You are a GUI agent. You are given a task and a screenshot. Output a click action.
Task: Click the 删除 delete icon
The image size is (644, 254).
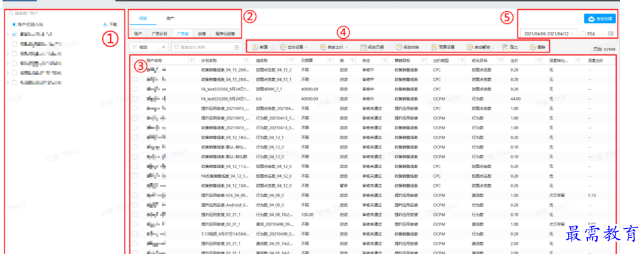533,47
